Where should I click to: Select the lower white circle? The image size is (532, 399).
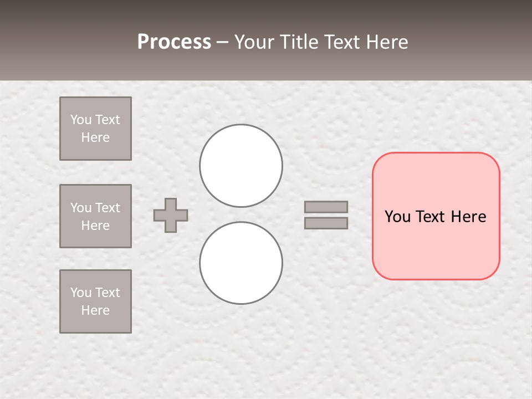tap(241, 263)
